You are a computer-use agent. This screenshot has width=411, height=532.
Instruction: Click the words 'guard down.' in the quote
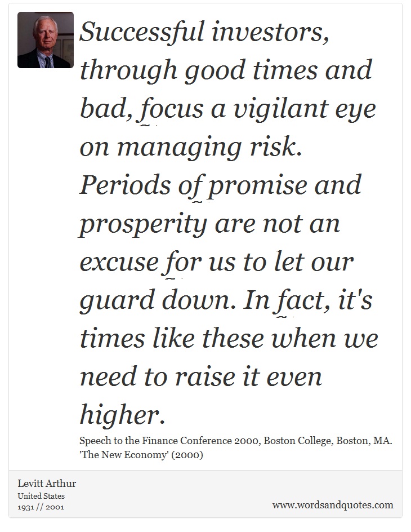point(158,302)
